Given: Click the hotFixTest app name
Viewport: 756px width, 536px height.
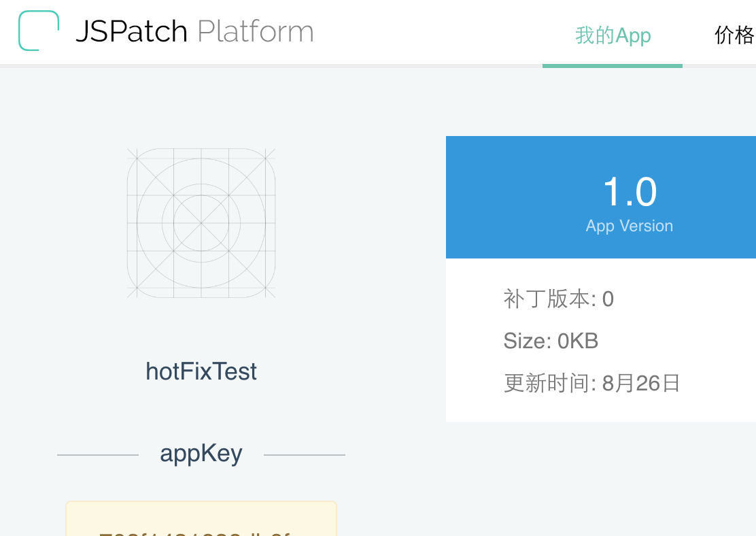Looking at the screenshot, I should [201, 371].
